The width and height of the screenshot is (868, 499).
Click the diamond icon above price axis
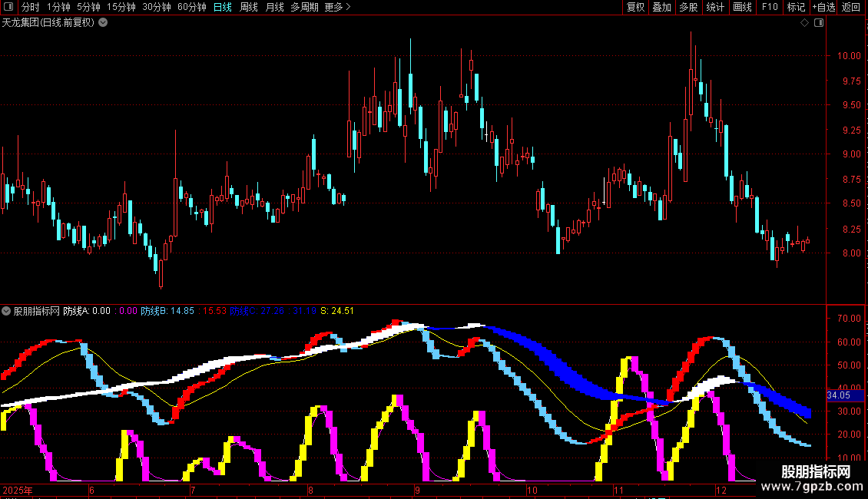point(805,23)
